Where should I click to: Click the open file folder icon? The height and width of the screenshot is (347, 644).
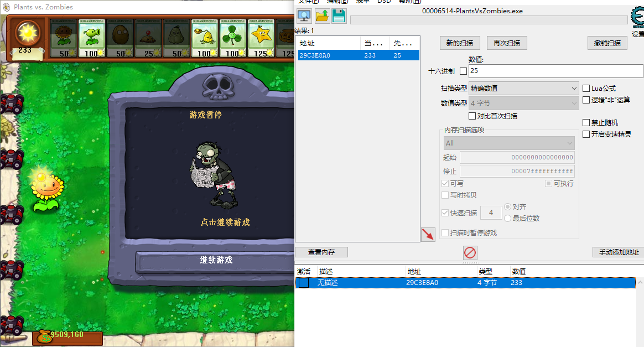coord(322,16)
